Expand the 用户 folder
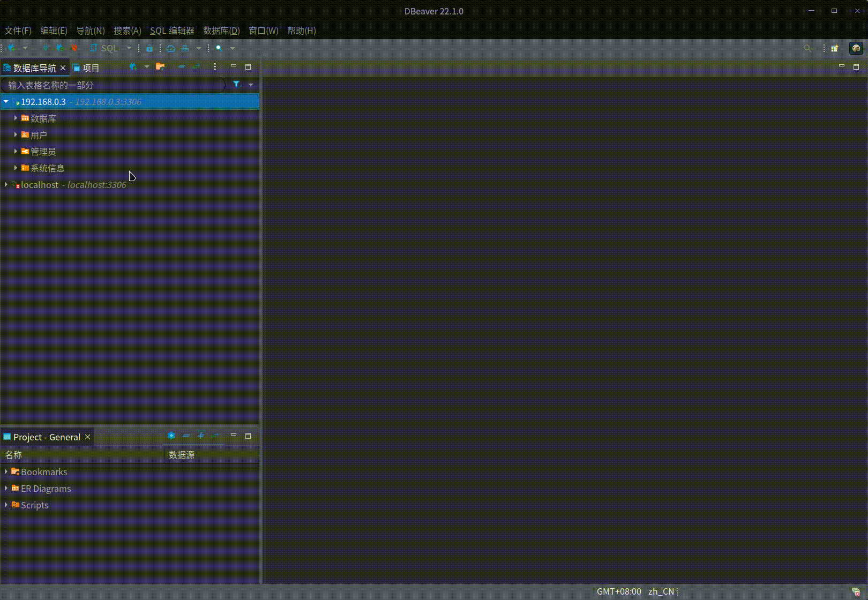The height and width of the screenshot is (600, 868). pos(16,135)
